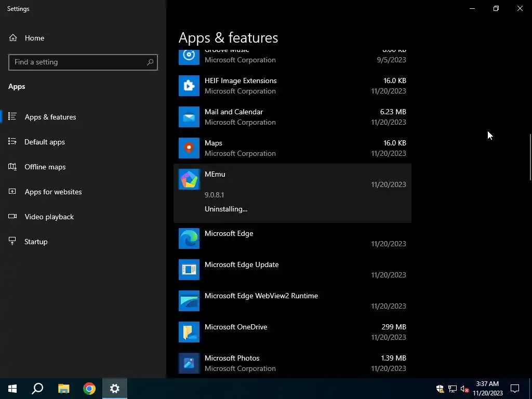
Task: Open taskbar search magnifier
Action: [x=37, y=389]
